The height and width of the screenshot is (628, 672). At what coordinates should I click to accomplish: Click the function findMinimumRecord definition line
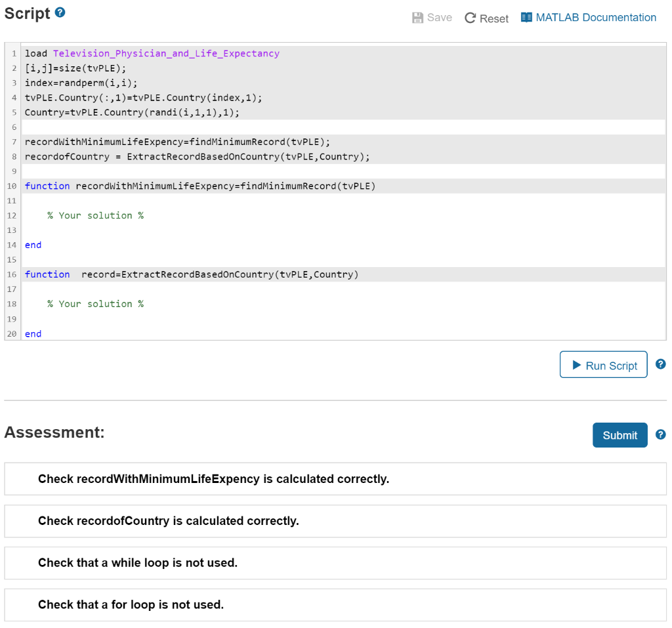[x=200, y=186]
